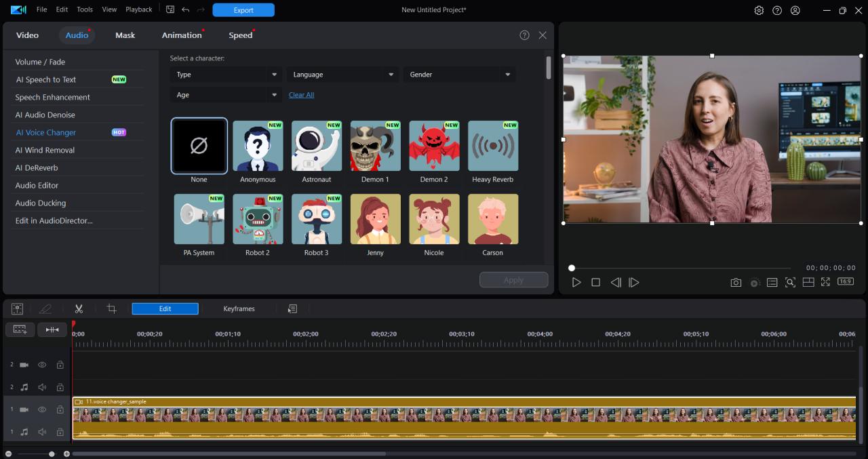Viewport: 868px width, 459px height.
Task: Take a snapshot of the preview frame
Action: (x=736, y=282)
